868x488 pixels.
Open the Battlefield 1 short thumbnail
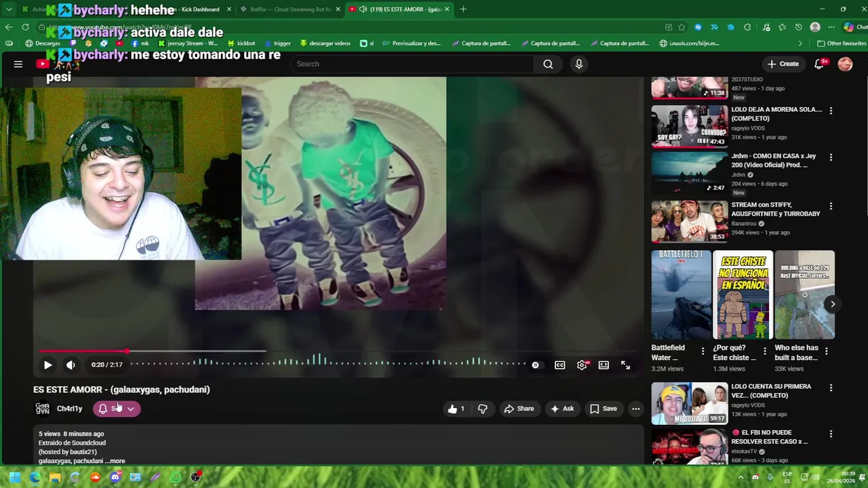[x=682, y=295]
